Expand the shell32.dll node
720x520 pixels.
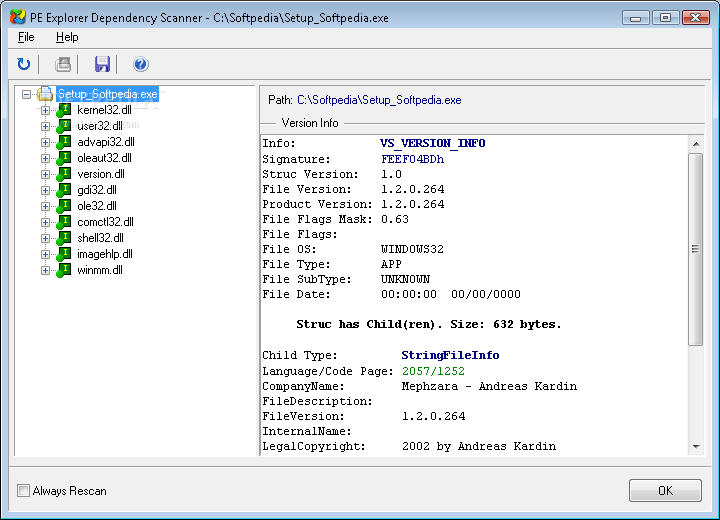coord(45,238)
